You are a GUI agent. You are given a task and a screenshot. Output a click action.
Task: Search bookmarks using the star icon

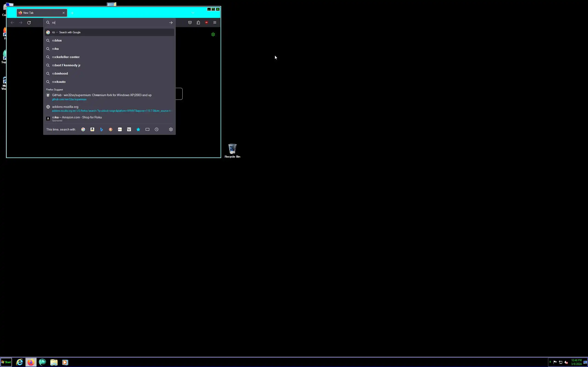(138, 129)
